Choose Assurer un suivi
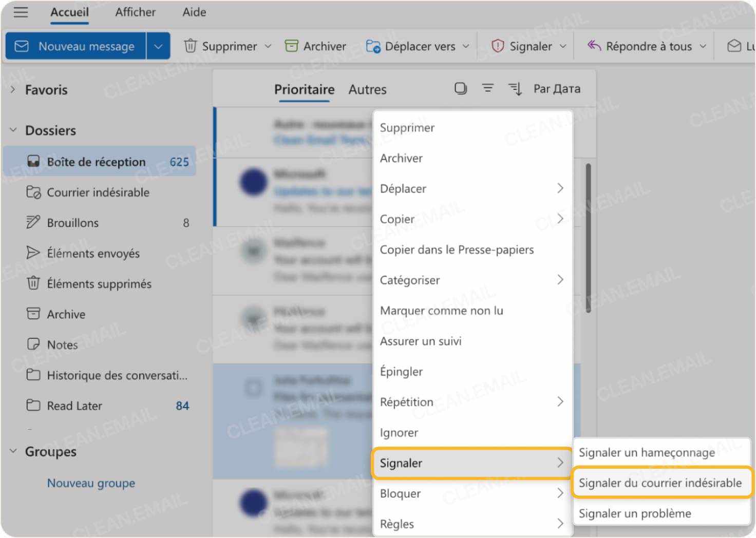This screenshot has height=538, width=756. pyautogui.click(x=472, y=341)
